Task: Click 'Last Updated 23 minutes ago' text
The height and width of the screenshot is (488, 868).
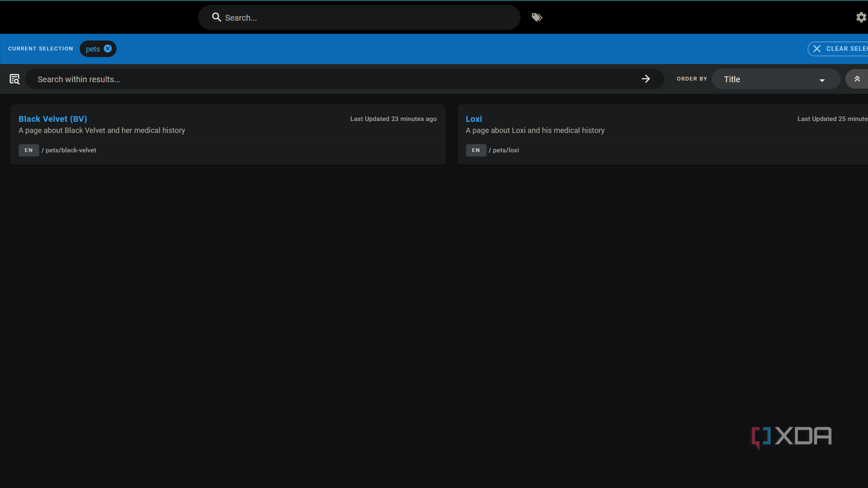Action: click(x=393, y=119)
